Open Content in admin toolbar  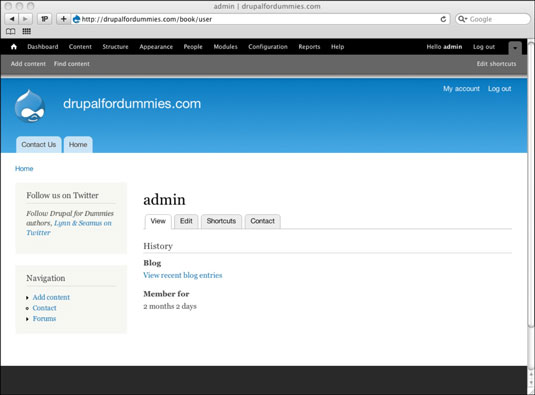coord(80,47)
